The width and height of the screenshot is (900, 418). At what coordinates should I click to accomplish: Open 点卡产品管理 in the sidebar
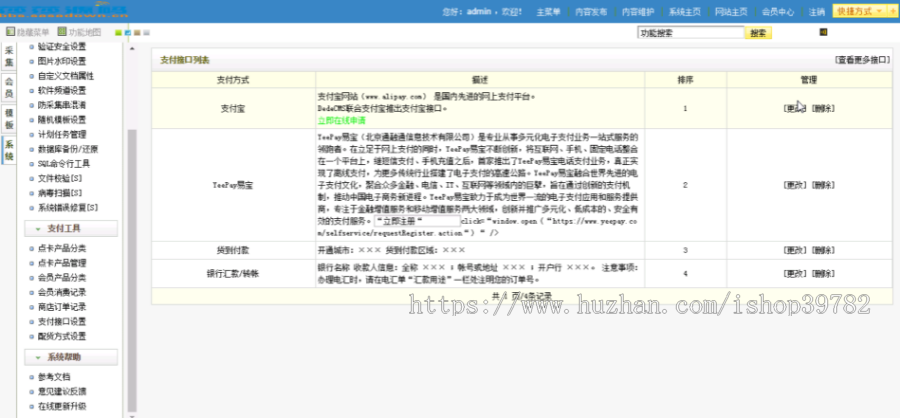click(62, 263)
